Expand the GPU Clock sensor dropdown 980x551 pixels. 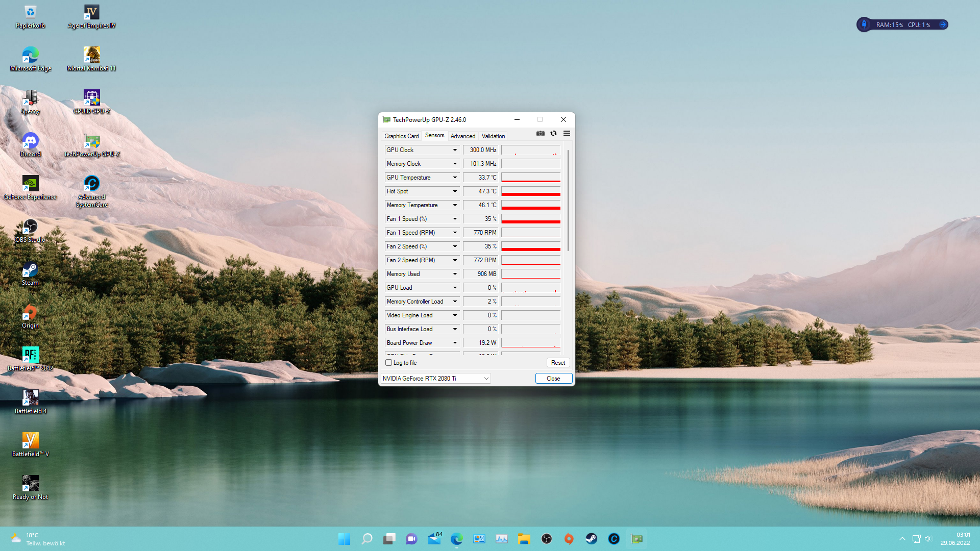455,150
